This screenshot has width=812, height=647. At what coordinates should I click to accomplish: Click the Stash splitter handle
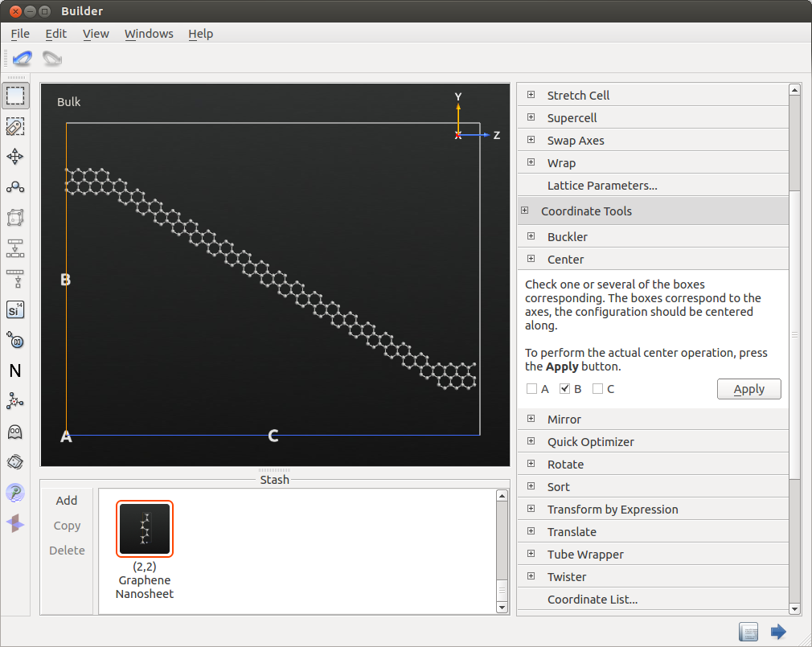click(274, 470)
